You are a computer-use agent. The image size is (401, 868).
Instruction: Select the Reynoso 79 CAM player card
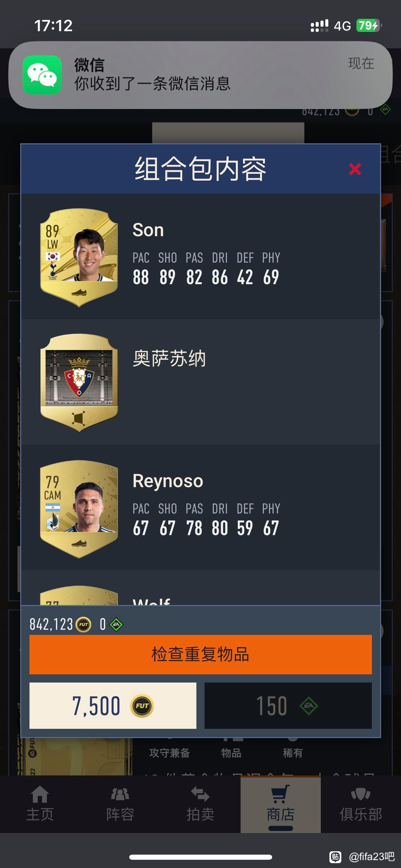click(79, 509)
